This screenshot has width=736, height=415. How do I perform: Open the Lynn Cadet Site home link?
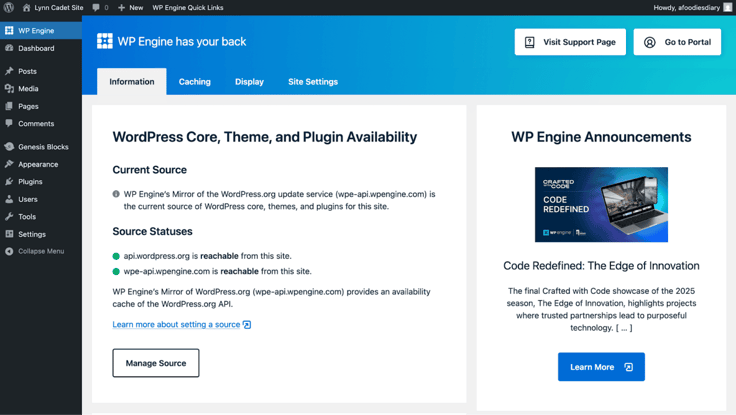(x=53, y=8)
